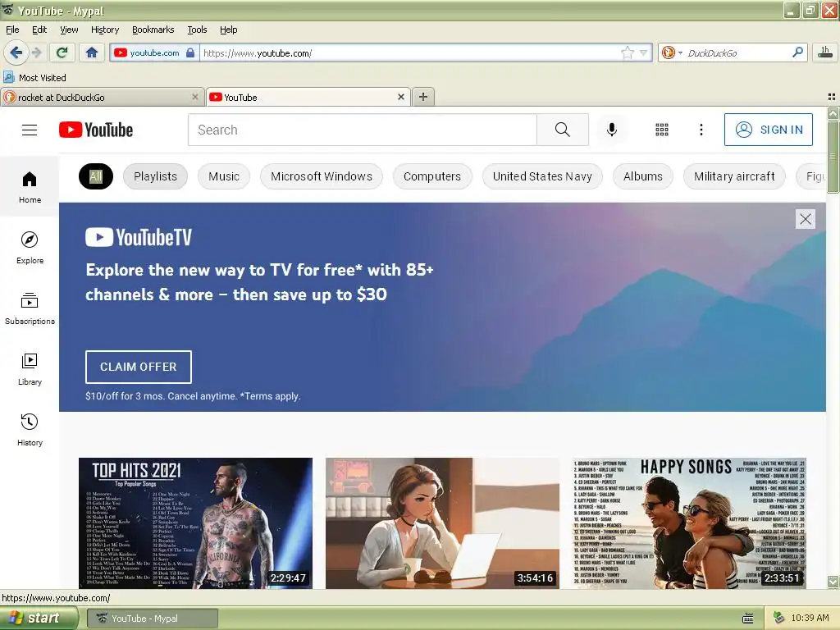Open Library in the sidebar
This screenshot has width=840, height=630.
click(30, 369)
